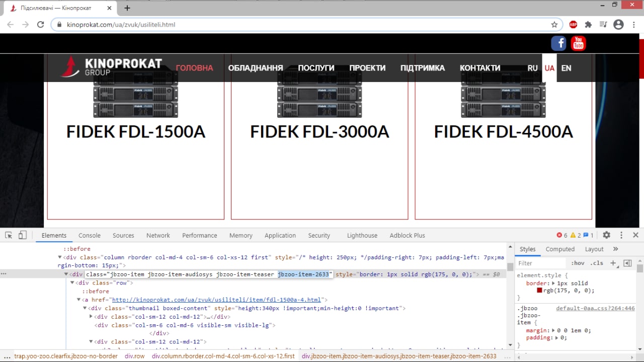The height and width of the screenshot is (362, 644).
Task: Open the Network tab
Action: [x=158, y=235]
